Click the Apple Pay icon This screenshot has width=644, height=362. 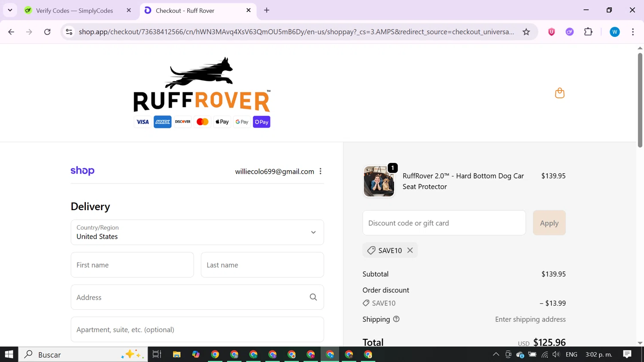[222, 122]
